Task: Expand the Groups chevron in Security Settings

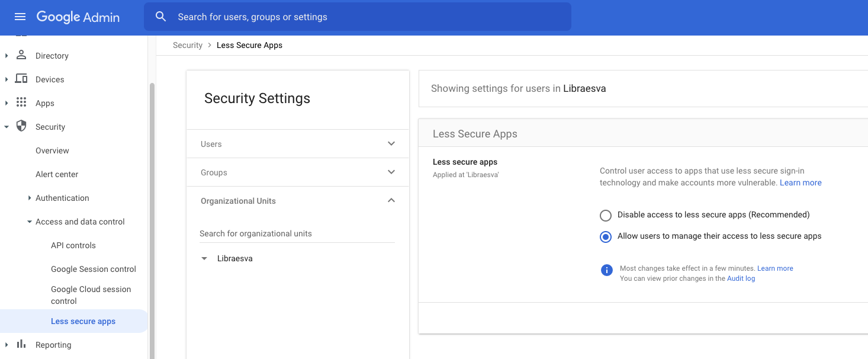Action: [391, 172]
